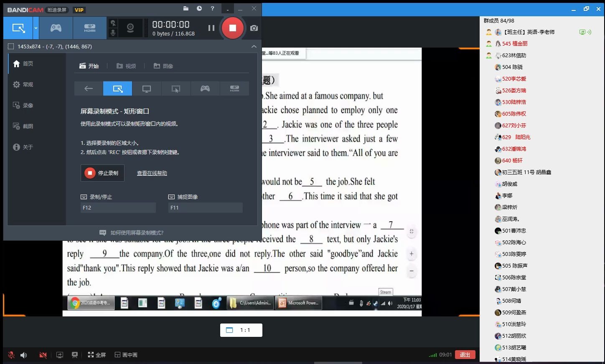This screenshot has height=364, width=605.
Task: Zoom out the slide with the minus button
Action: [412, 271]
